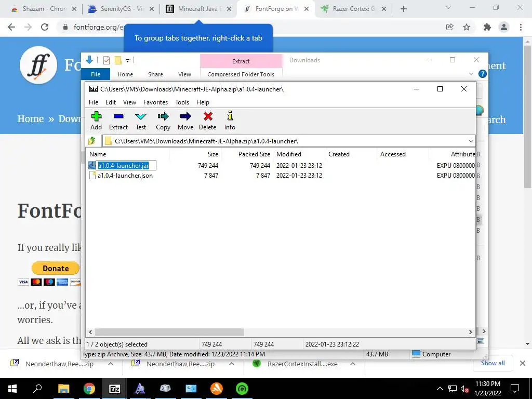Switch to Explorer Home ribbon tab
Viewport: 532px width, 399px height.
(125, 74)
